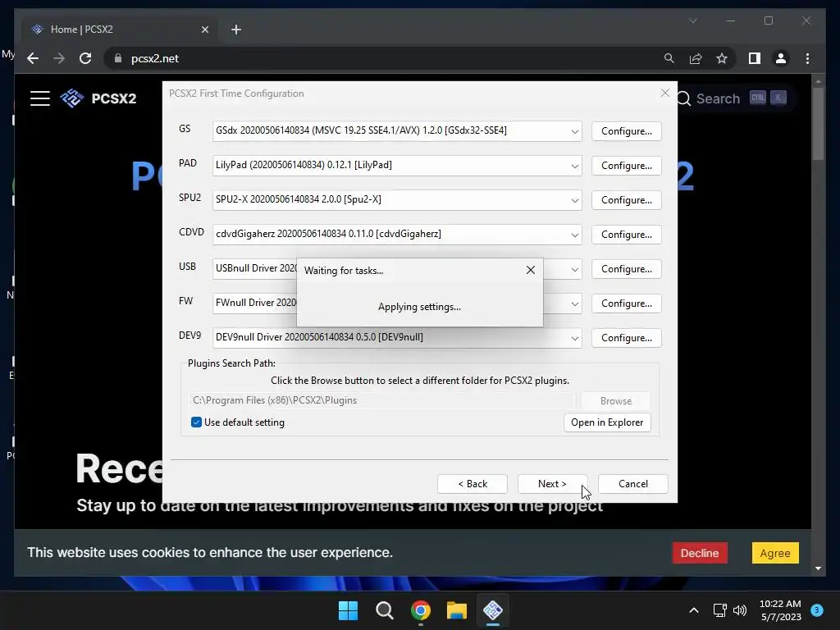The height and width of the screenshot is (630, 840).
Task: Open Chrome profile icon
Action: (781, 58)
